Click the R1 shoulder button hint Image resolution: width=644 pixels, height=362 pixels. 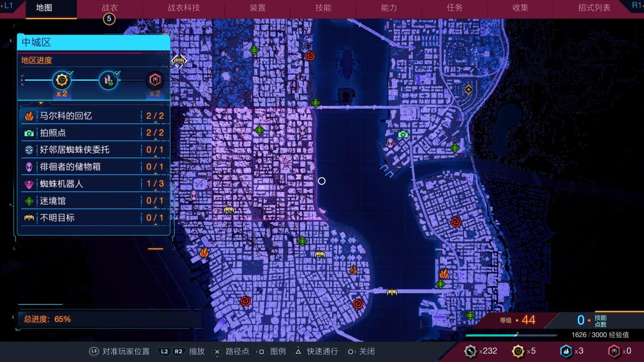636,5
